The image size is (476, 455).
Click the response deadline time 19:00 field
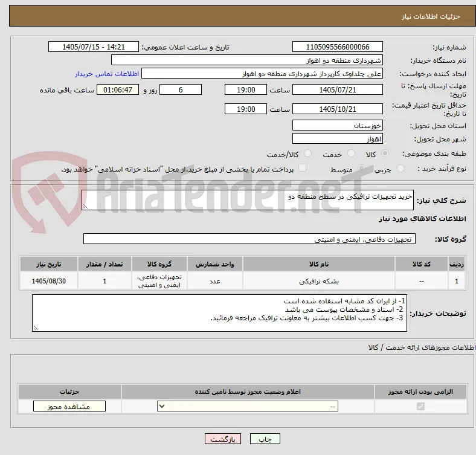pyautogui.click(x=246, y=89)
